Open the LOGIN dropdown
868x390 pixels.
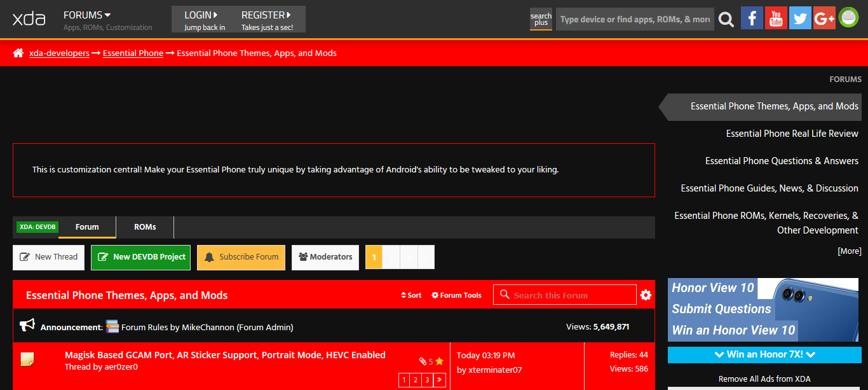click(201, 15)
